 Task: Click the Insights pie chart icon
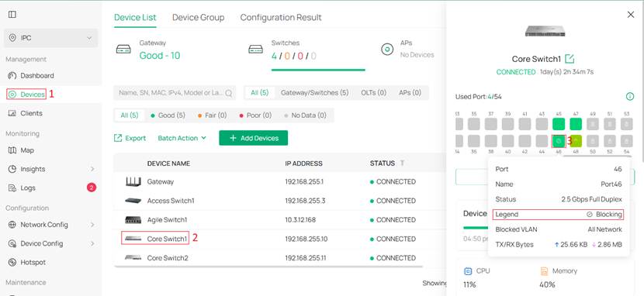(12, 169)
